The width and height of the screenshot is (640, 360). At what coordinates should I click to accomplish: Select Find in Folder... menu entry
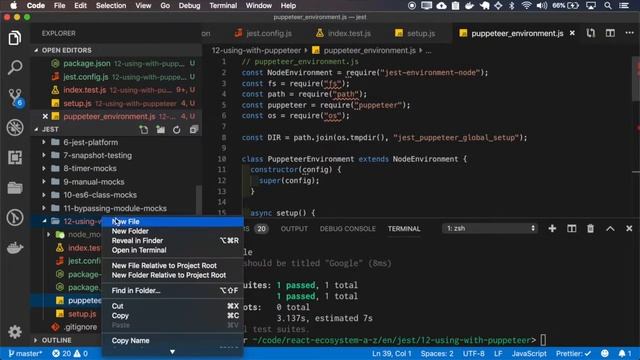point(172,291)
